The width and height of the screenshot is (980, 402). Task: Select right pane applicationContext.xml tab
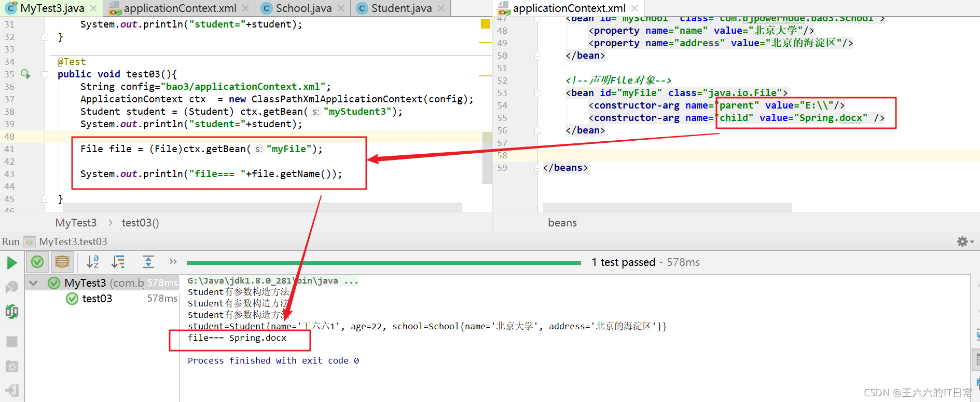[569, 8]
